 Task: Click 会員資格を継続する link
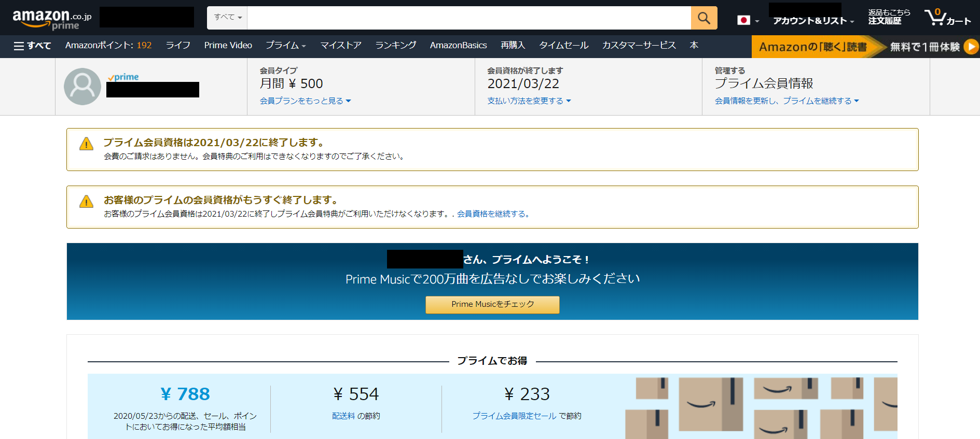coord(493,214)
